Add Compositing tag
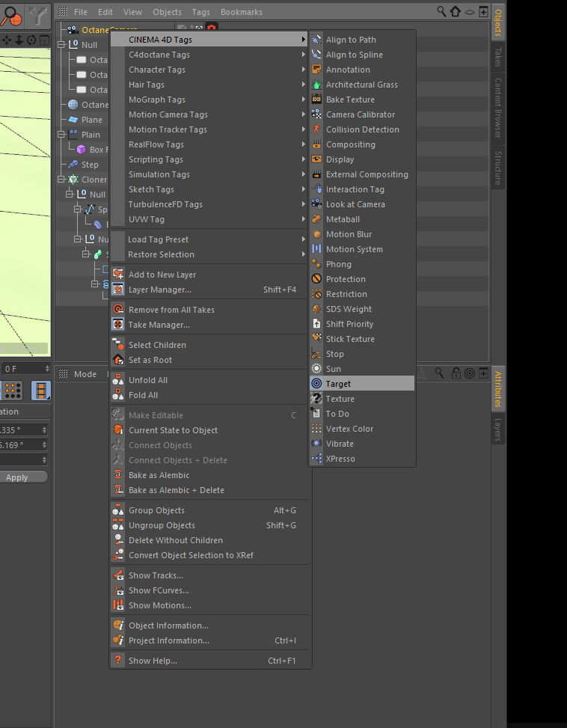567x728 pixels. (x=362, y=144)
